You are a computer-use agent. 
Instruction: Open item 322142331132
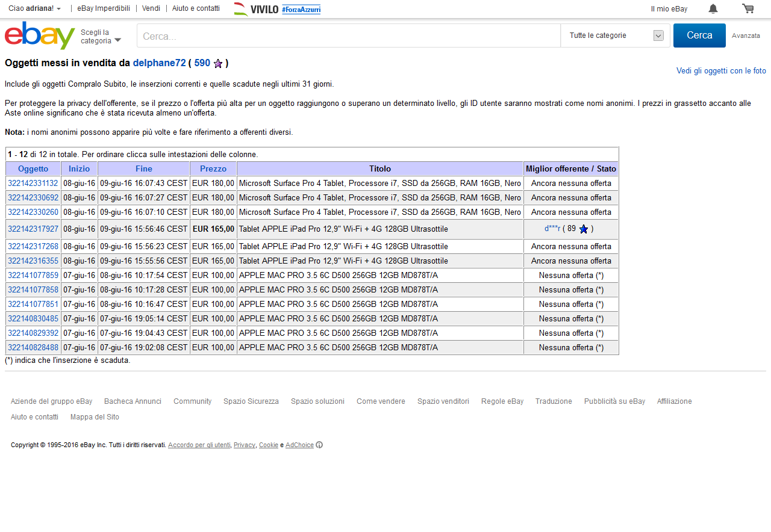(x=33, y=183)
